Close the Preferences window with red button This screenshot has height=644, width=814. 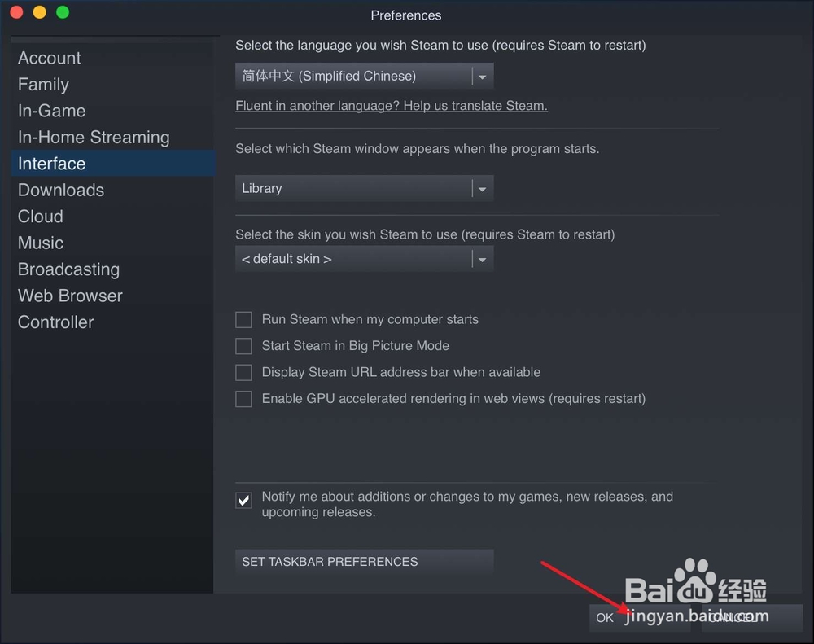pyautogui.click(x=16, y=12)
